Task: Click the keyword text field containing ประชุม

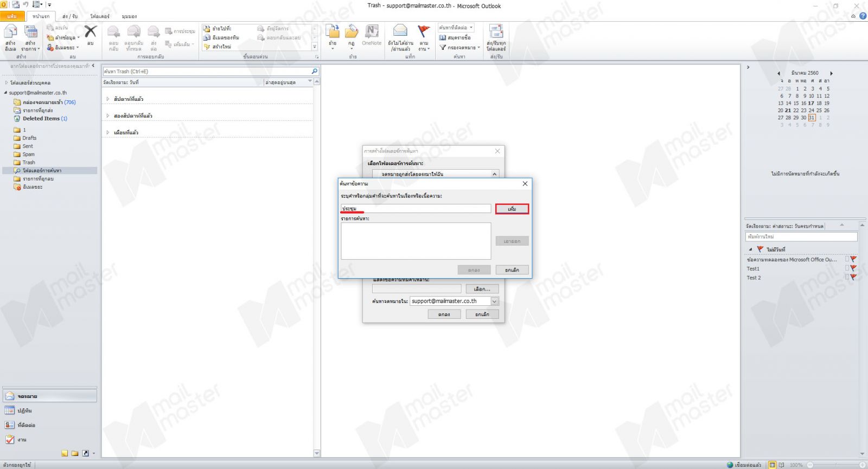Action: (x=416, y=209)
